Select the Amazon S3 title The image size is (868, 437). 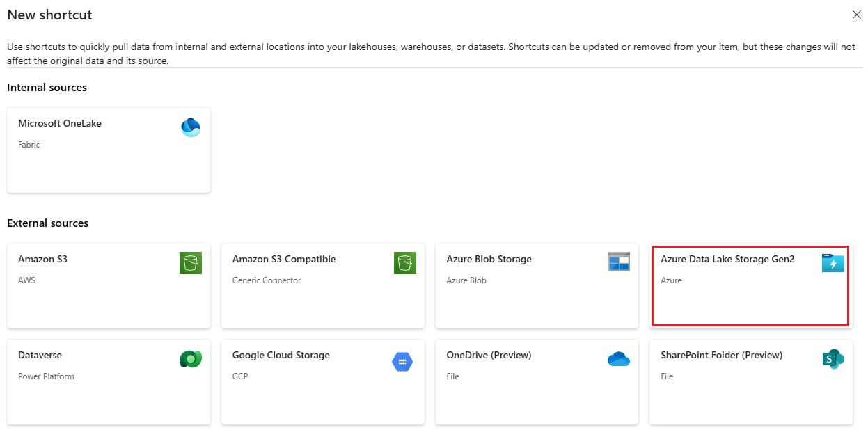click(x=42, y=259)
